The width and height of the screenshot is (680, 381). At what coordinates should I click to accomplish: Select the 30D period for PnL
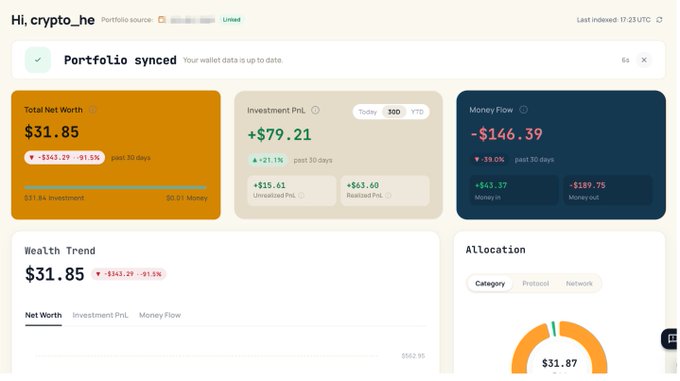click(394, 112)
